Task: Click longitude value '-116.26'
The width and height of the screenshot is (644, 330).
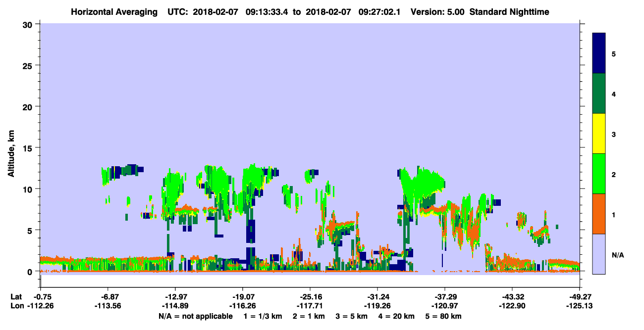Action: (x=242, y=306)
